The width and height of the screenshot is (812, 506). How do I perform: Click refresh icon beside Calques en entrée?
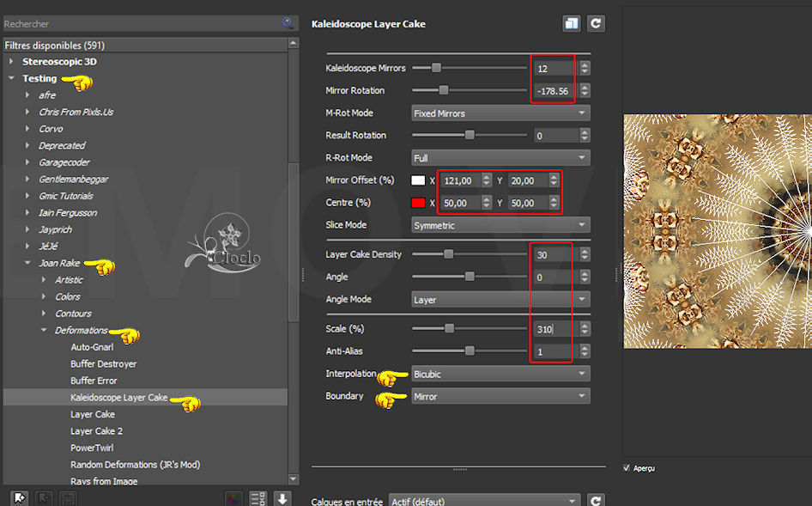pos(596,500)
